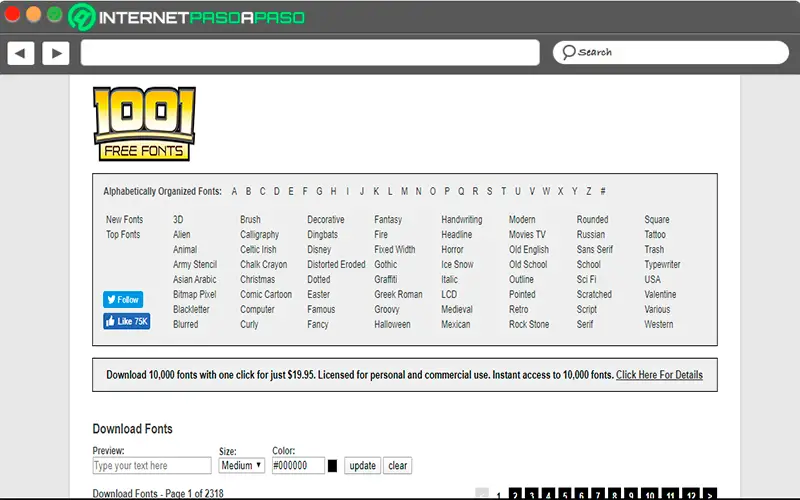Open the 1001 Free Fonts logo

(x=144, y=124)
